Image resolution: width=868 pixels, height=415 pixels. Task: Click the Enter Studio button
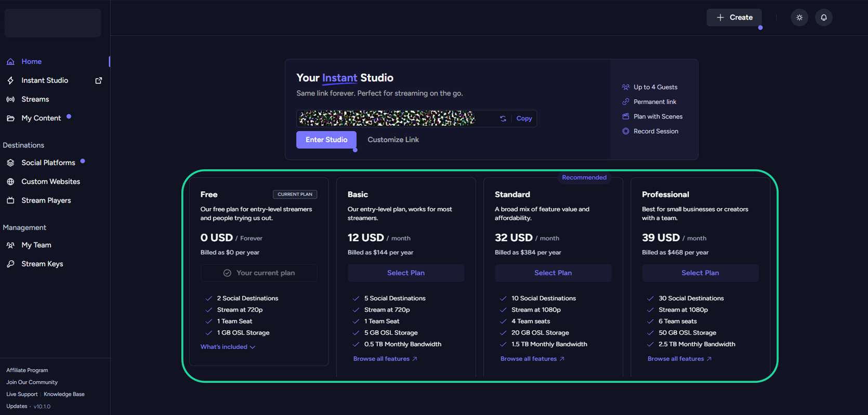[326, 140]
